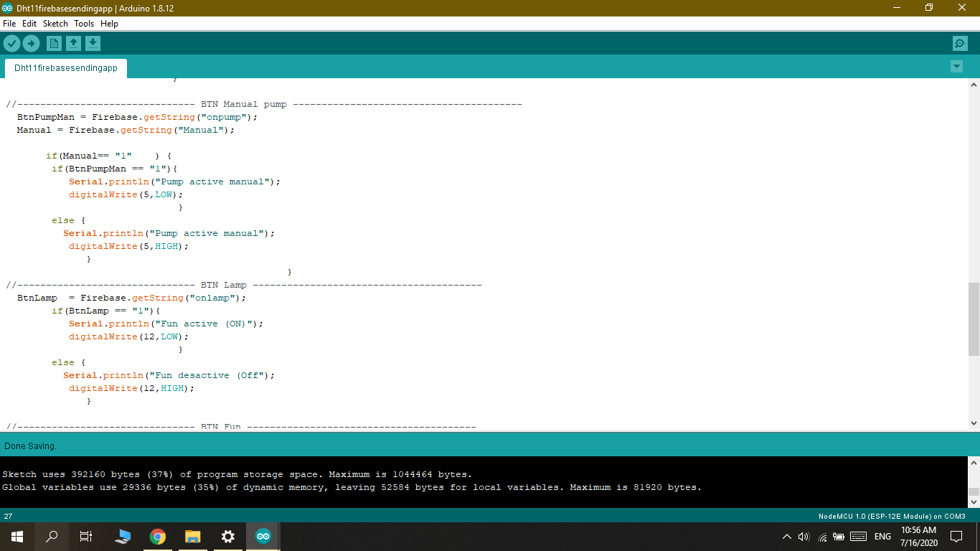
Task: Open the Action Center notification panel
Action: pos(956,536)
